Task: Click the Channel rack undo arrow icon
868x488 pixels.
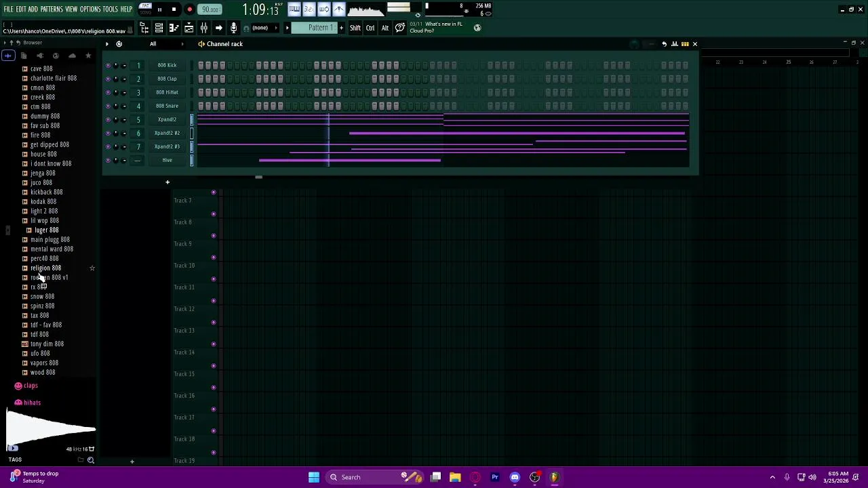Action: [665, 44]
